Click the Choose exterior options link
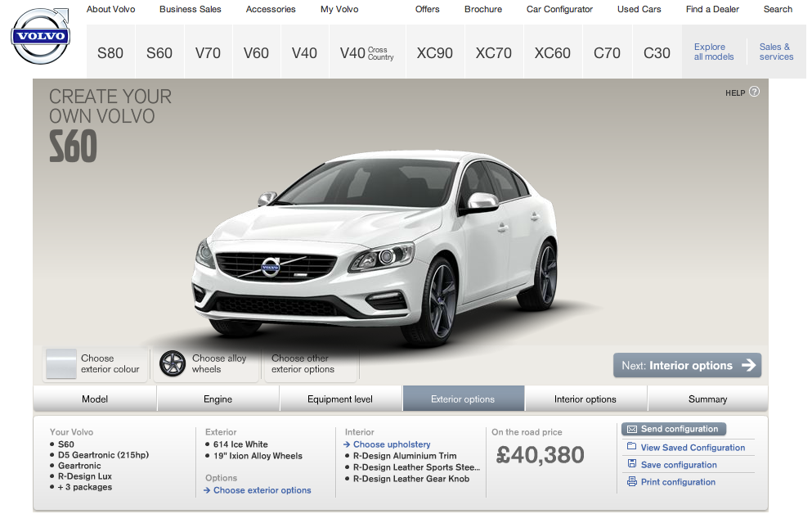Viewport: 812px width, 523px height. click(x=262, y=490)
